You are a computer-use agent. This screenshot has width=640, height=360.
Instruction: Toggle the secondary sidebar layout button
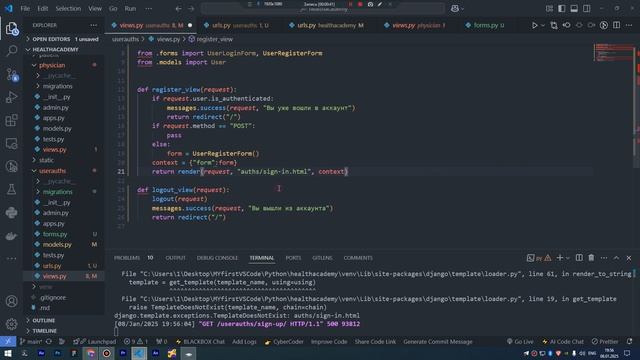coord(587,8)
